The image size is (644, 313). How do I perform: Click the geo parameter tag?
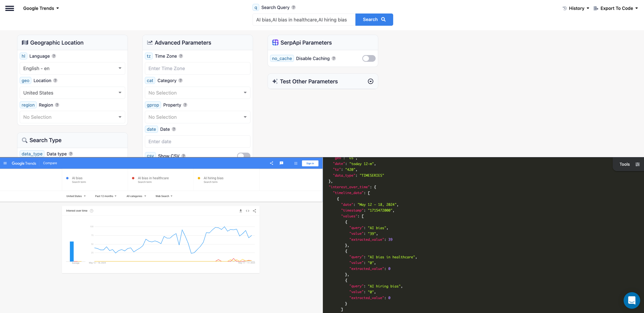coord(25,81)
